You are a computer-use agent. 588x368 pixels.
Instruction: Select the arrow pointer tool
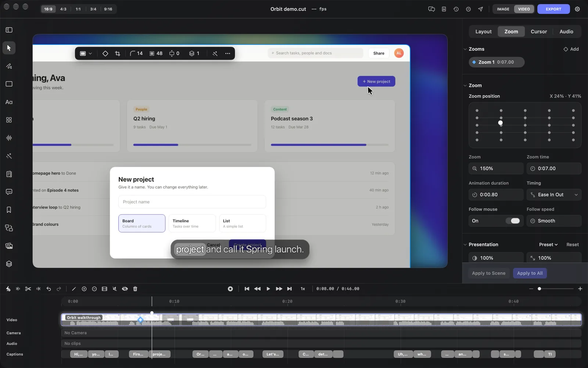(9, 48)
